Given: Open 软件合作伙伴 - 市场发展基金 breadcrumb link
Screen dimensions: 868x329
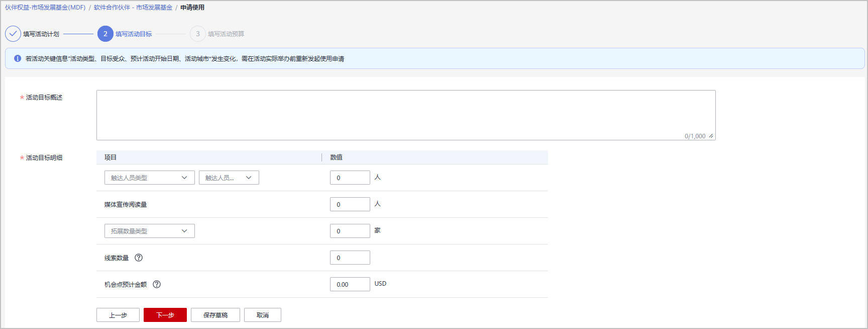Looking at the screenshot, I should coord(133,8).
